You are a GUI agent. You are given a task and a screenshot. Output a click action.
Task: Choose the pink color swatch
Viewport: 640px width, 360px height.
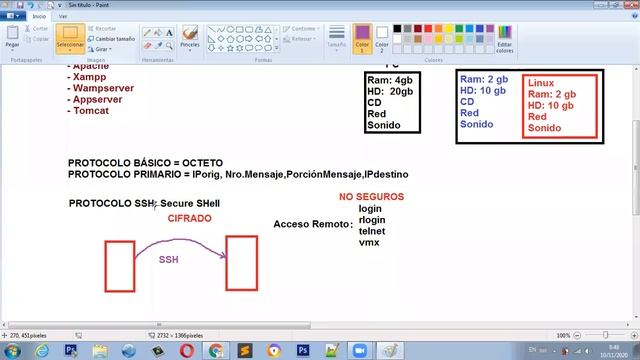428,39
